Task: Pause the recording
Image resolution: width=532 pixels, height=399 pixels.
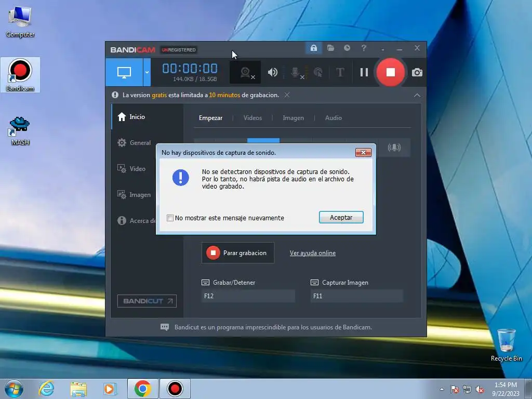Action: tap(364, 72)
